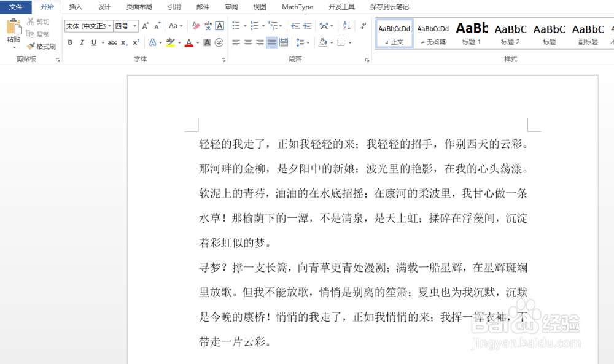This screenshot has height=364, width=614.
Task: Click the Copy (复制) button
Action: [x=38, y=34]
